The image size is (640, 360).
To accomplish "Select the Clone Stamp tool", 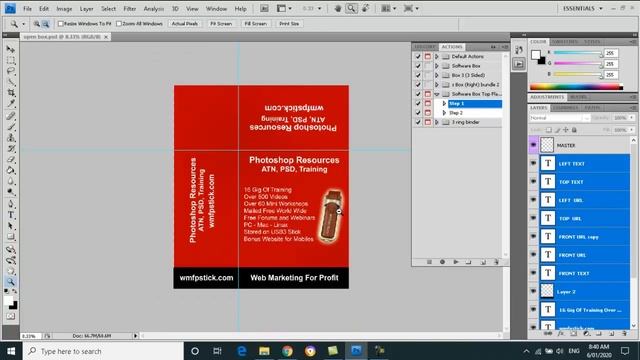I will point(11,138).
